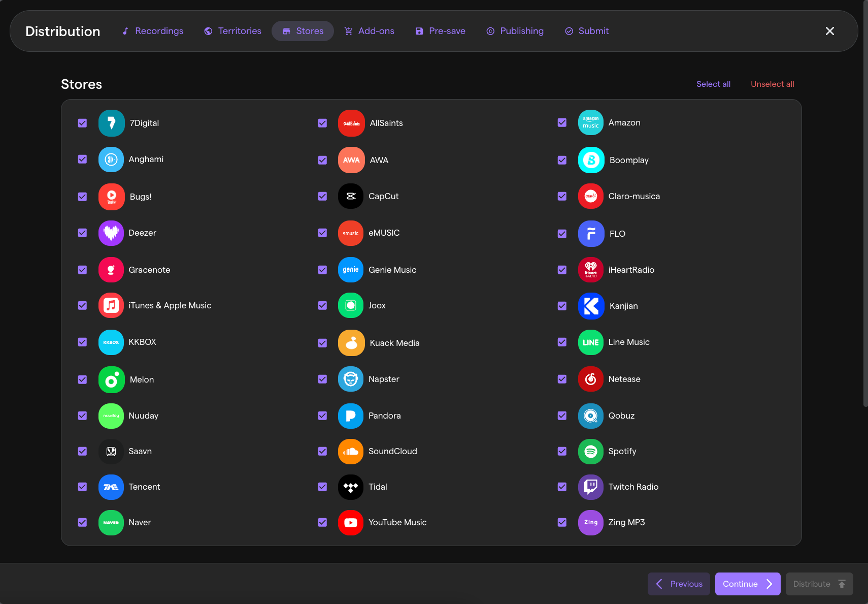The image size is (868, 604).
Task: Click the CapCut logo icon
Action: 351,196
